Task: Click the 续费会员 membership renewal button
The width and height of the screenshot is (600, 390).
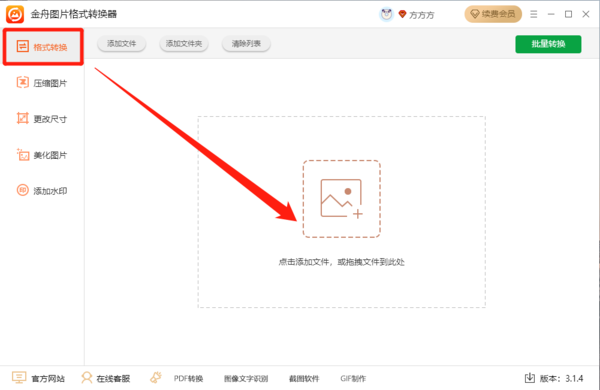Action: tap(493, 14)
